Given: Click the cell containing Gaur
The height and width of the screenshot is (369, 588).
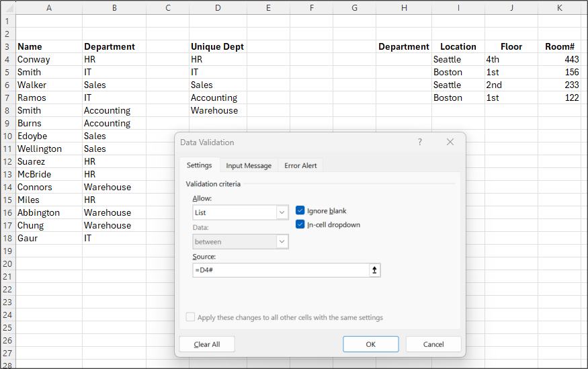Looking at the screenshot, I should click(x=49, y=238).
